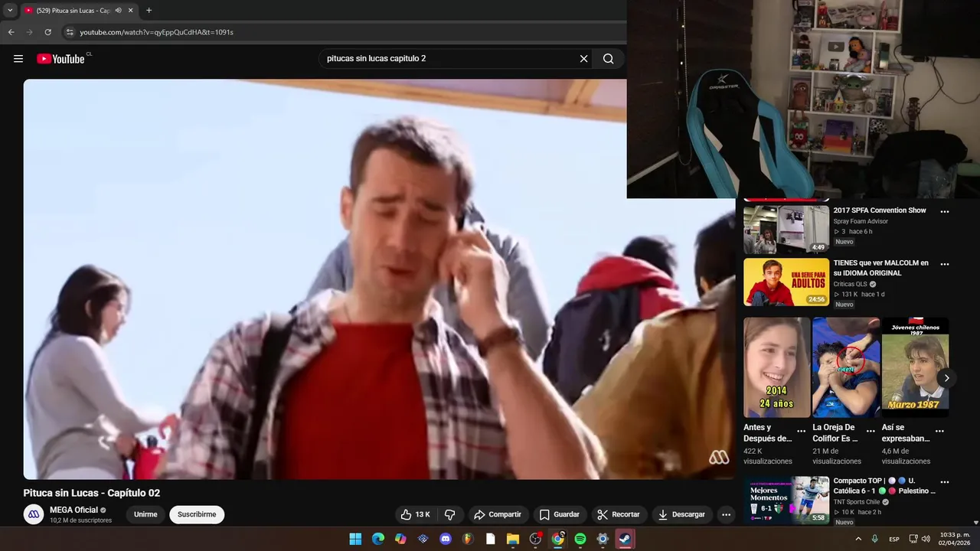Open FL Studio from the taskbar
This screenshot has height=551, width=980.
468,539
